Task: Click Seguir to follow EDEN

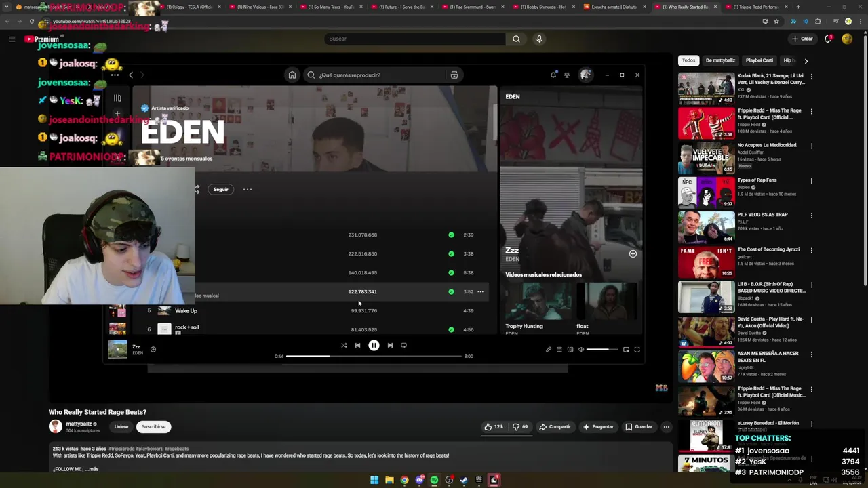Action: (x=221, y=189)
